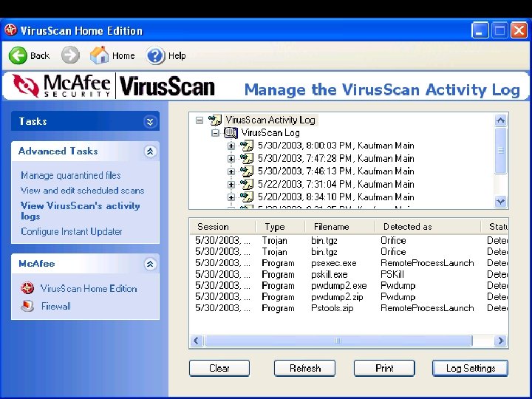
Task: Expand the Tasks panel chevron
Action: point(150,121)
